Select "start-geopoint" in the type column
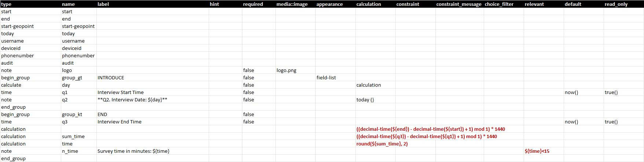Viewport: 644px width, 162px height. click(17, 26)
